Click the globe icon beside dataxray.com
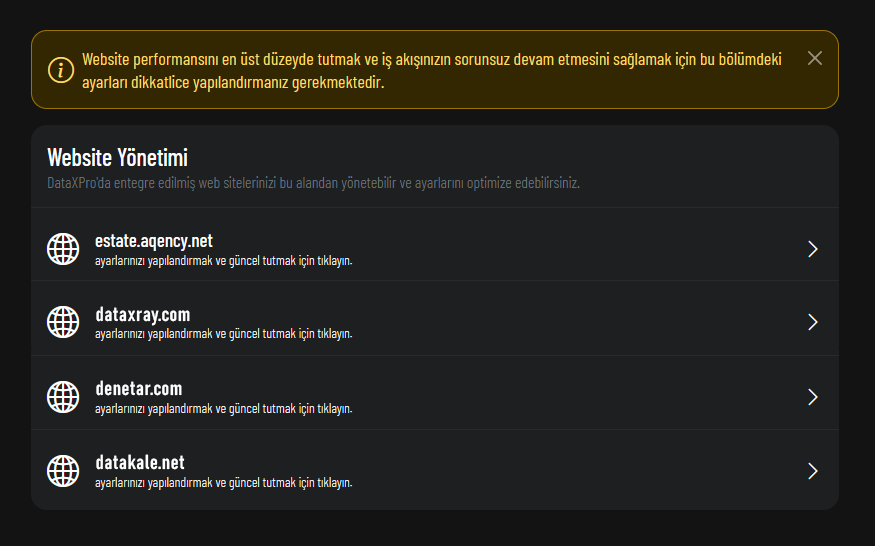Viewport: 875px width, 546px height. (63, 322)
